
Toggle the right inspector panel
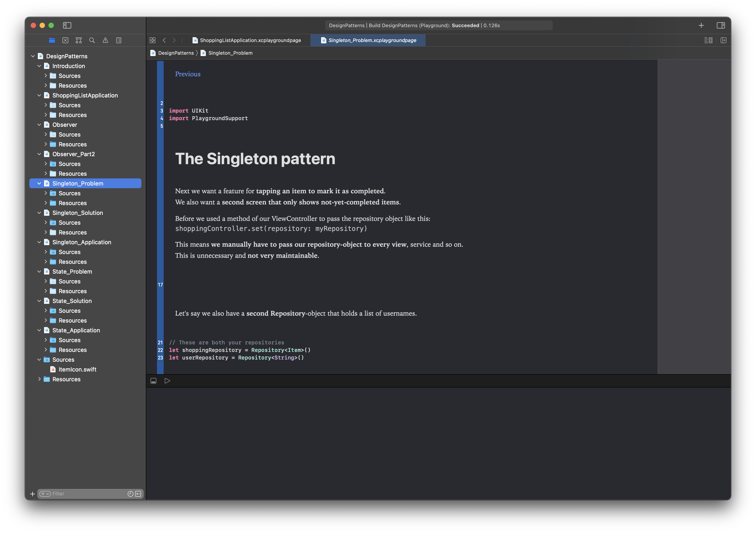pyautogui.click(x=721, y=25)
